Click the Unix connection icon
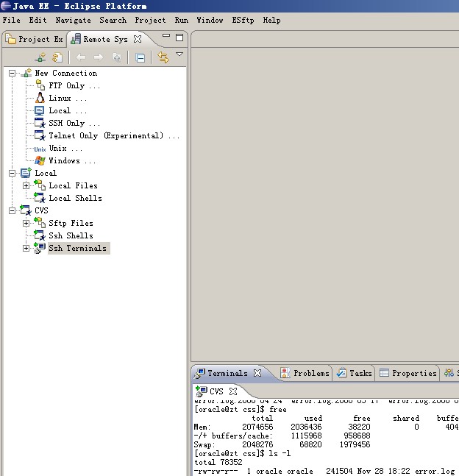 coord(40,149)
